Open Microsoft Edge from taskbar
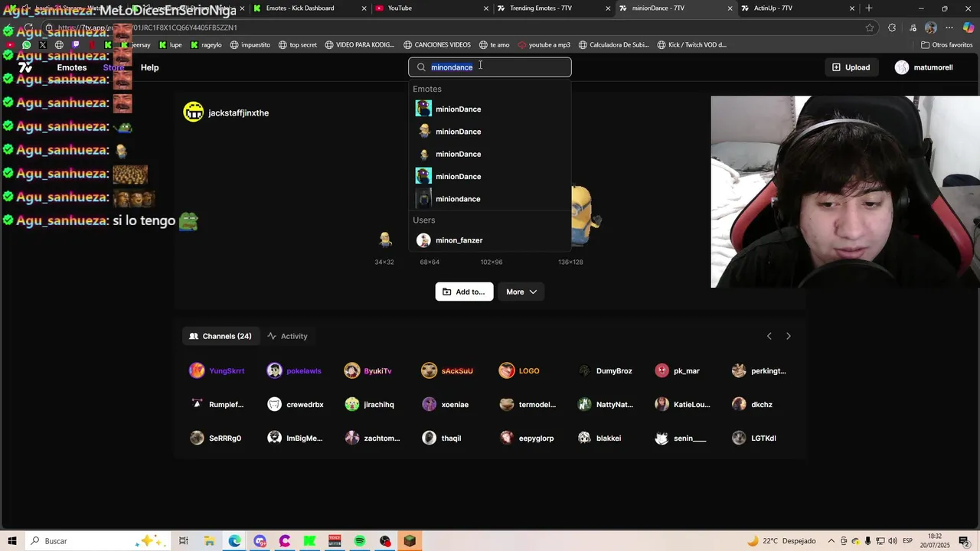980x551 pixels. tap(234, 541)
